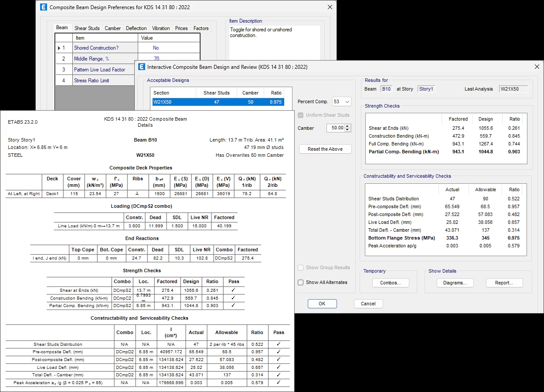
Task: Open the Vibration preferences tab
Action: [x=161, y=28]
